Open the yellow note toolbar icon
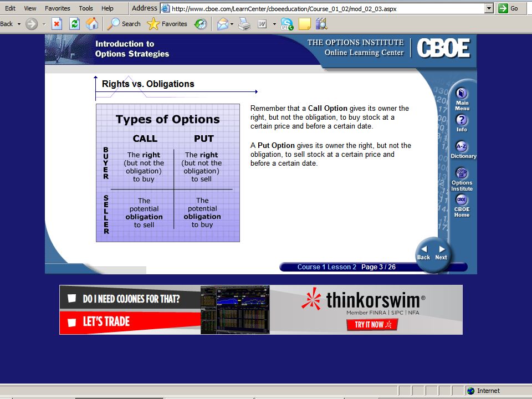532x399 pixels. tap(305, 24)
